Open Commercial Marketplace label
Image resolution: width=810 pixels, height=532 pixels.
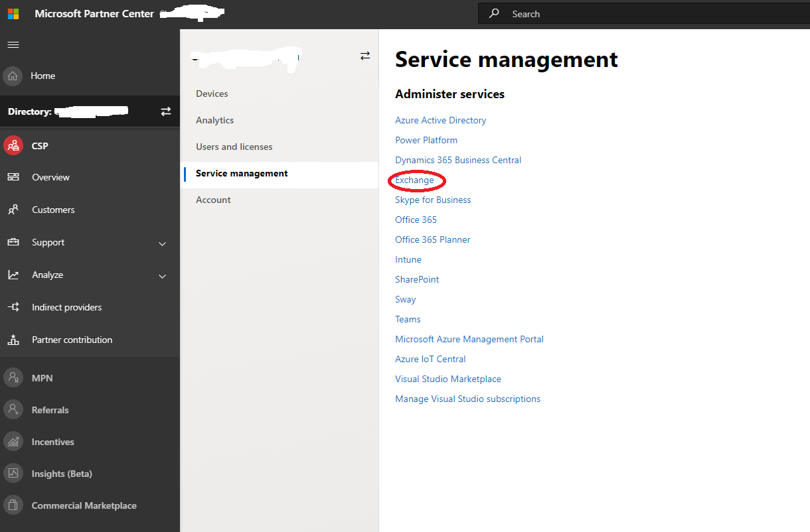click(84, 505)
